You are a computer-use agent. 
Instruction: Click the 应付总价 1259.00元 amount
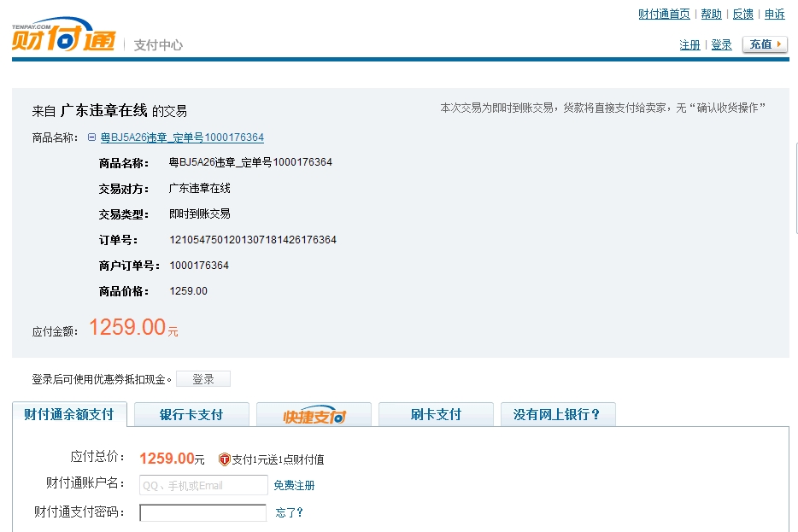[x=172, y=459]
